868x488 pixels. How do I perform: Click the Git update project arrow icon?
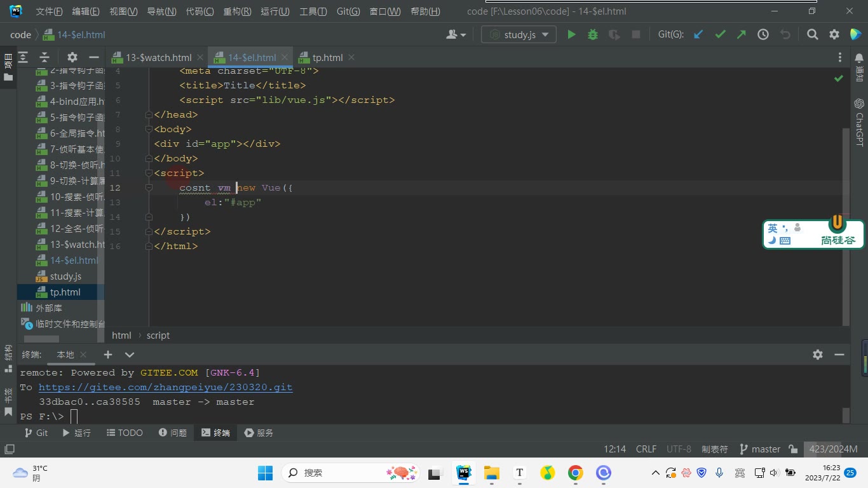click(x=698, y=35)
